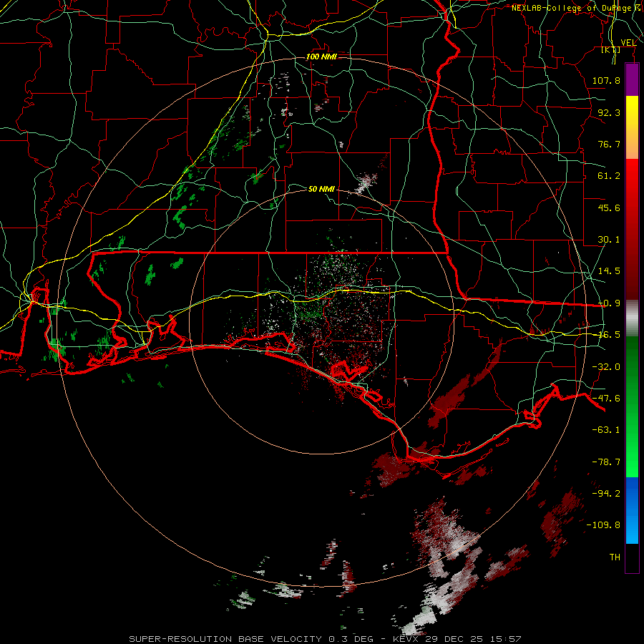Click the -32.0 legend value
Image resolution: width=644 pixels, height=644 pixels.
(606, 367)
